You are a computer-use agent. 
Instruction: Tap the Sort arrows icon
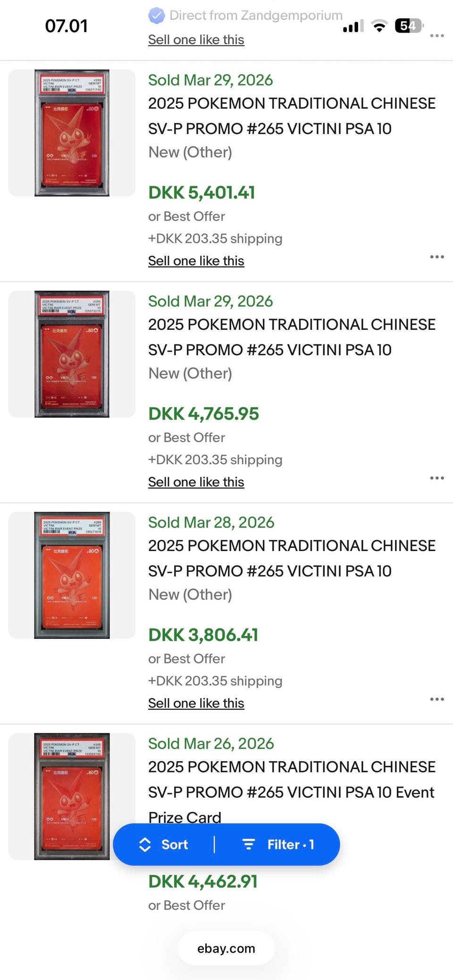tap(145, 845)
